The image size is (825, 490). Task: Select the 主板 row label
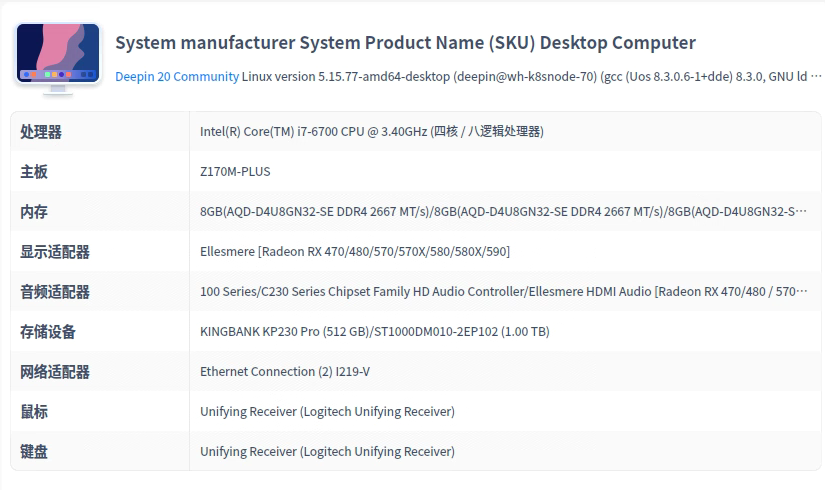click(34, 172)
